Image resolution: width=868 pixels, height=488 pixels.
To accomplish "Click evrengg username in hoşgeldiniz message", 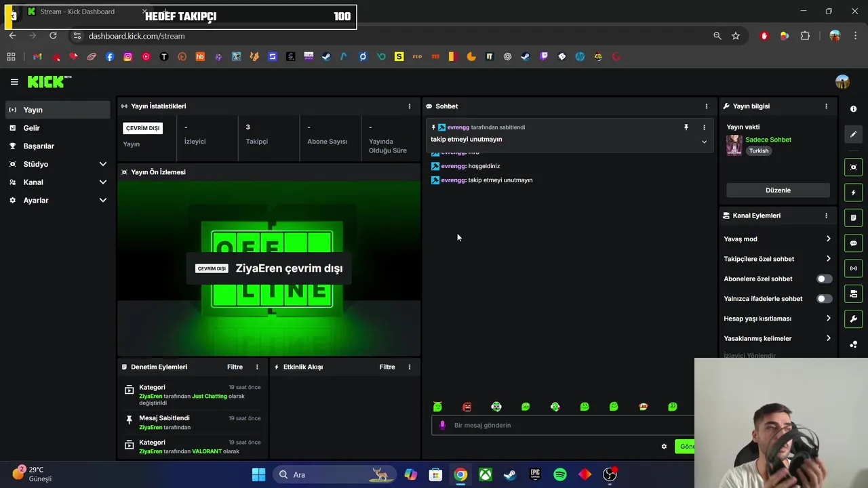I will pos(454,166).
